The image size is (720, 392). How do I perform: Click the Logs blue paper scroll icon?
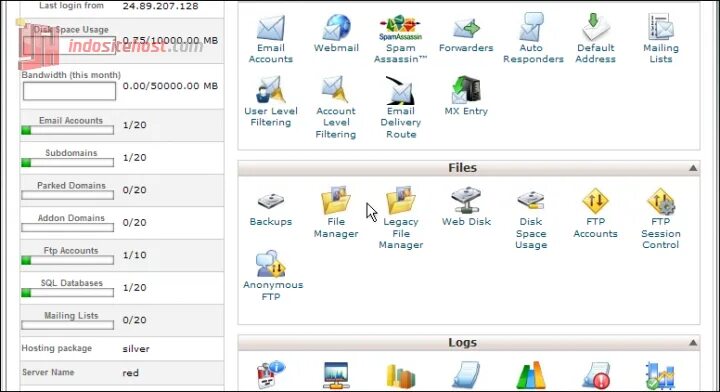click(466, 375)
